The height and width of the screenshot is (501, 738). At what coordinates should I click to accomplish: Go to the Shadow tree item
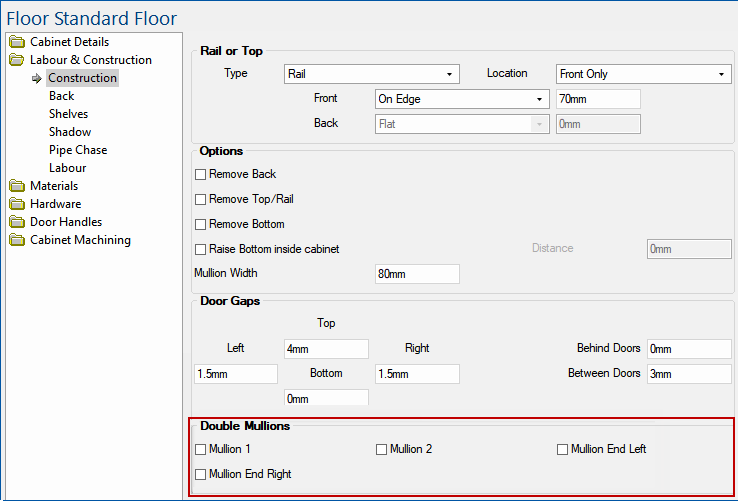pos(70,132)
